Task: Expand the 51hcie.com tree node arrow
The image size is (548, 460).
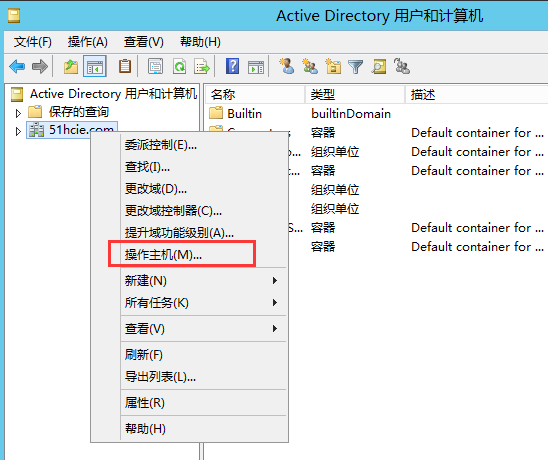Action: point(18,131)
